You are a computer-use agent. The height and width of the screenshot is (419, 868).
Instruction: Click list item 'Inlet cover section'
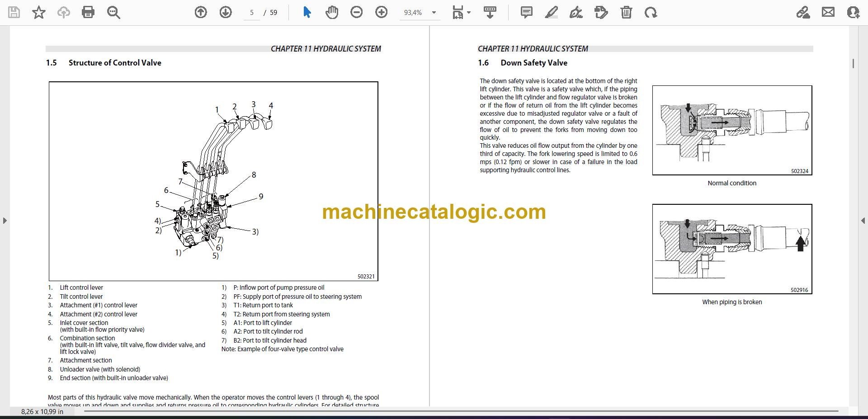pyautogui.click(x=84, y=323)
